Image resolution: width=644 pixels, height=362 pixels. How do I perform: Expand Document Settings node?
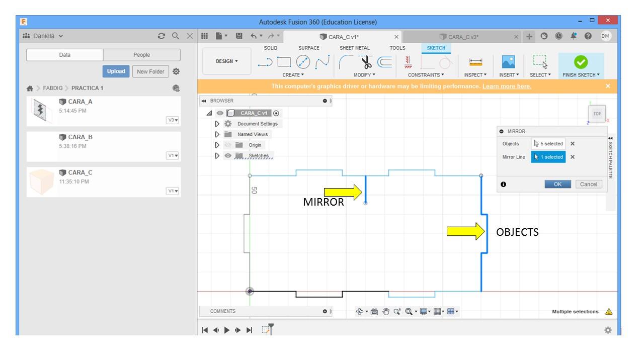217,124
